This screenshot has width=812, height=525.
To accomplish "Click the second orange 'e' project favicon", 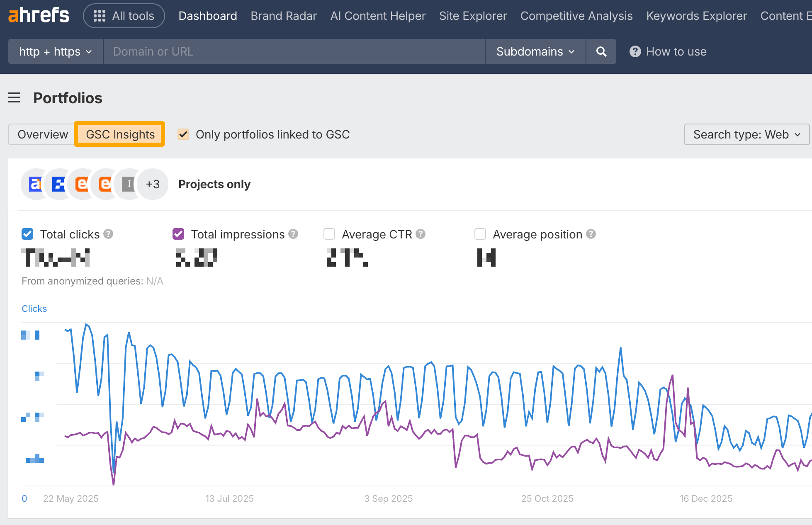I will pos(105,184).
